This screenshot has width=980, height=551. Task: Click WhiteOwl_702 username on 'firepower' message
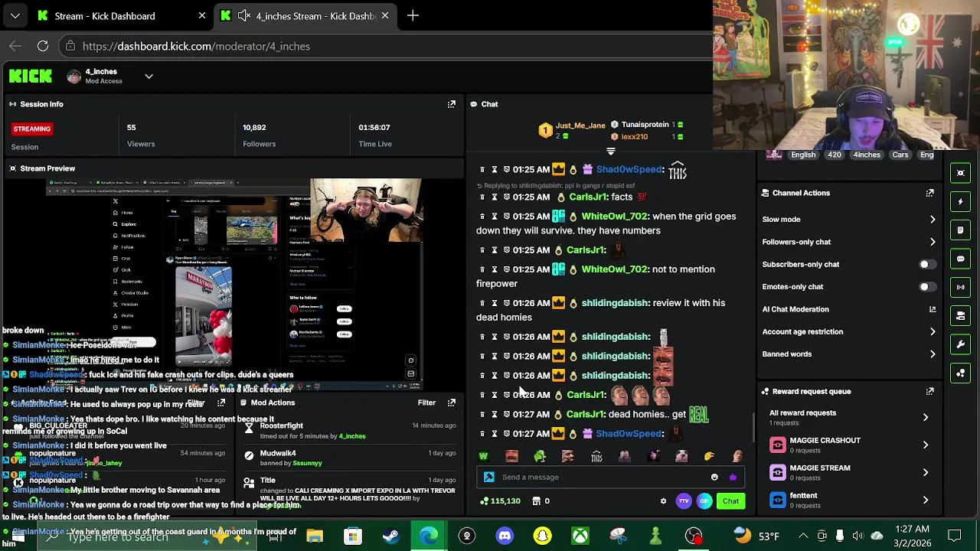coord(615,269)
